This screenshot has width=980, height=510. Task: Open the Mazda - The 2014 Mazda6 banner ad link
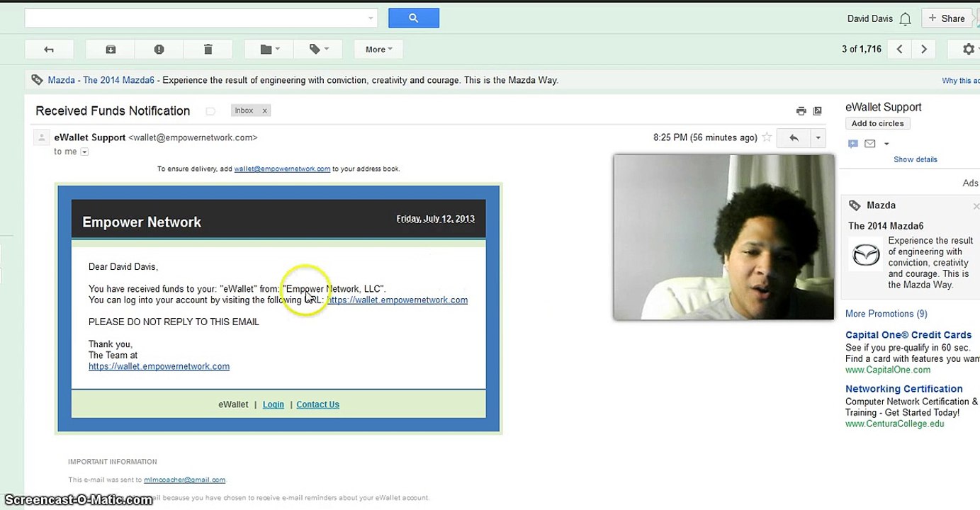101,80
